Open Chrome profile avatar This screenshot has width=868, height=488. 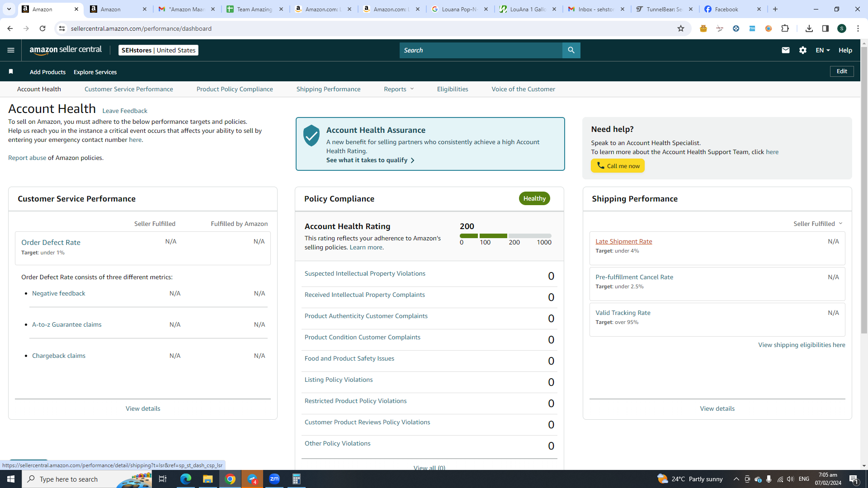[x=841, y=28]
